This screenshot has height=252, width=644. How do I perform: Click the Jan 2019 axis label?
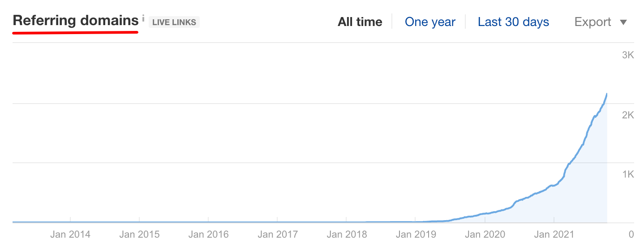pos(416,234)
